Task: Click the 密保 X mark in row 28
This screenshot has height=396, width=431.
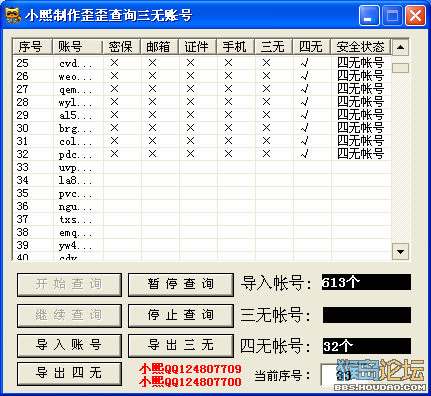Action: [114, 102]
